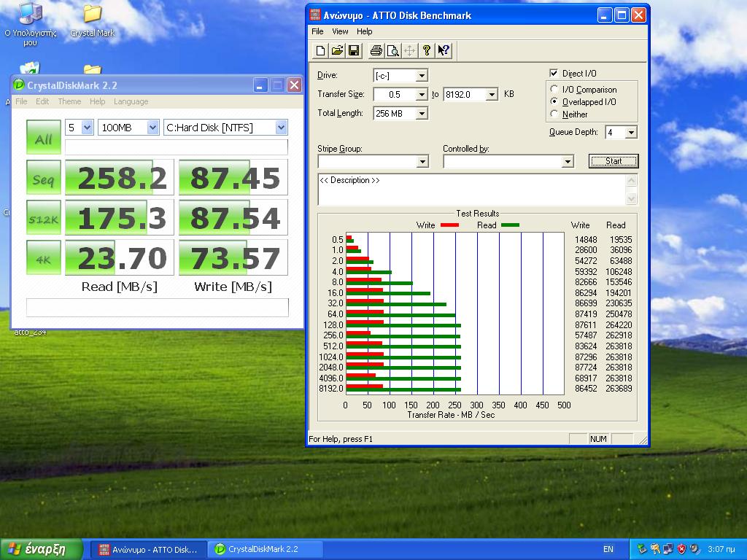This screenshot has height=560, width=747.
Task: Choose the Neither radio option
Action: pos(554,114)
